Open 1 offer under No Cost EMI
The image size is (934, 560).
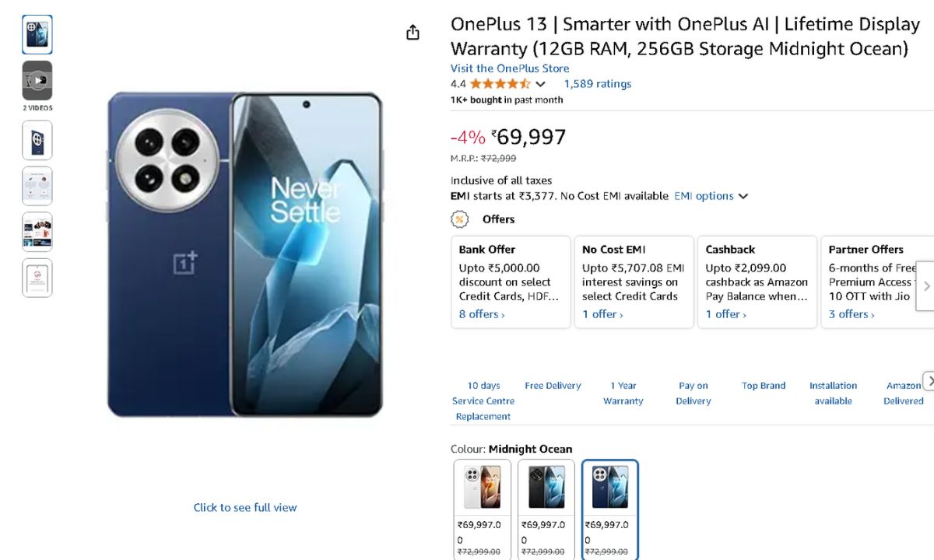click(602, 314)
